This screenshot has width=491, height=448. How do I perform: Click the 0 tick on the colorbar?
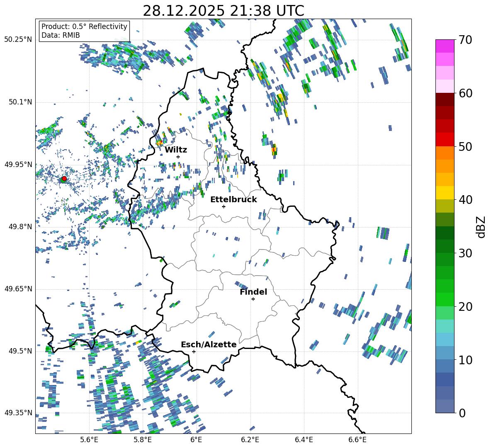click(462, 413)
